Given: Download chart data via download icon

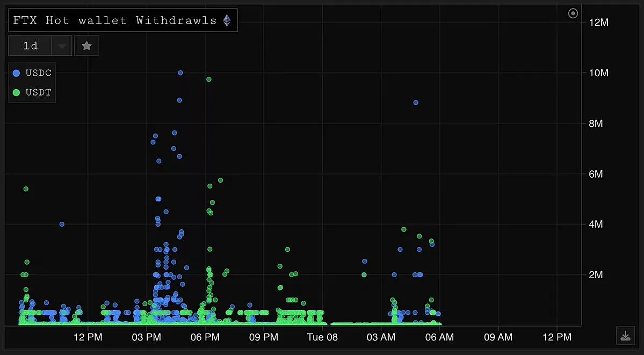Looking at the screenshot, I should [x=625, y=336].
